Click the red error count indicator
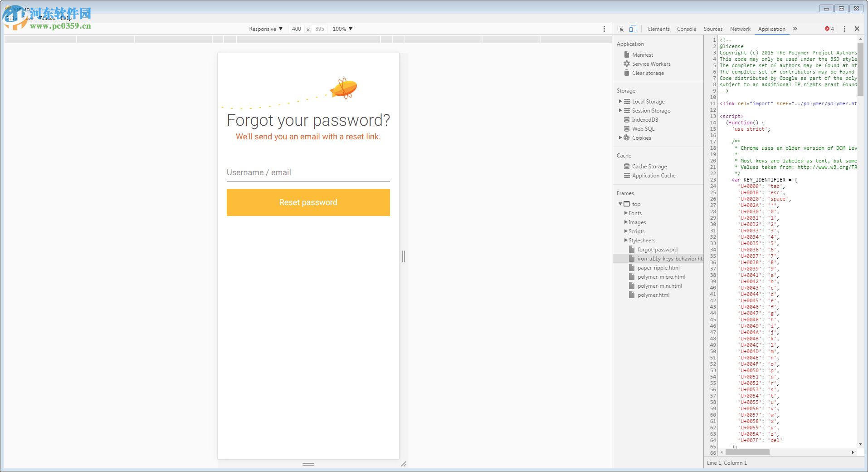The height and width of the screenshot is (472, 868). click(x=829, y=29)
